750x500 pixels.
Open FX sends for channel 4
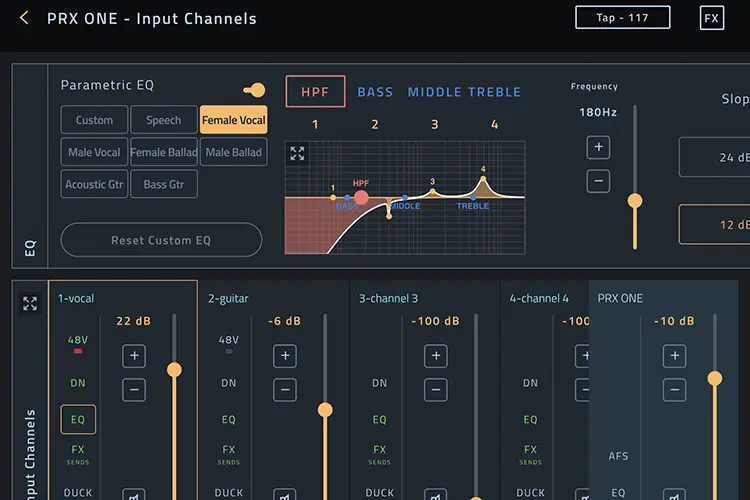(530, 454)
